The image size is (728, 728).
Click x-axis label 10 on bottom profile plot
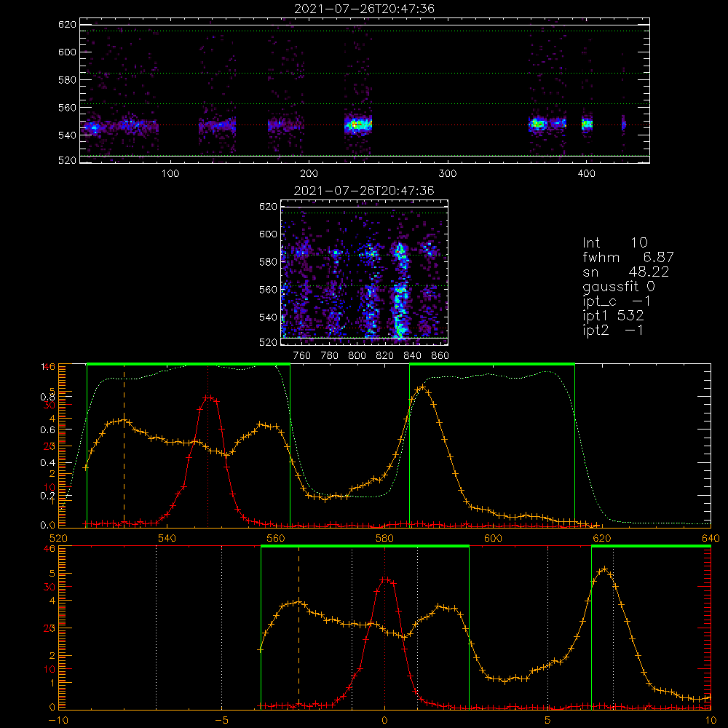[x=711, y=720]
